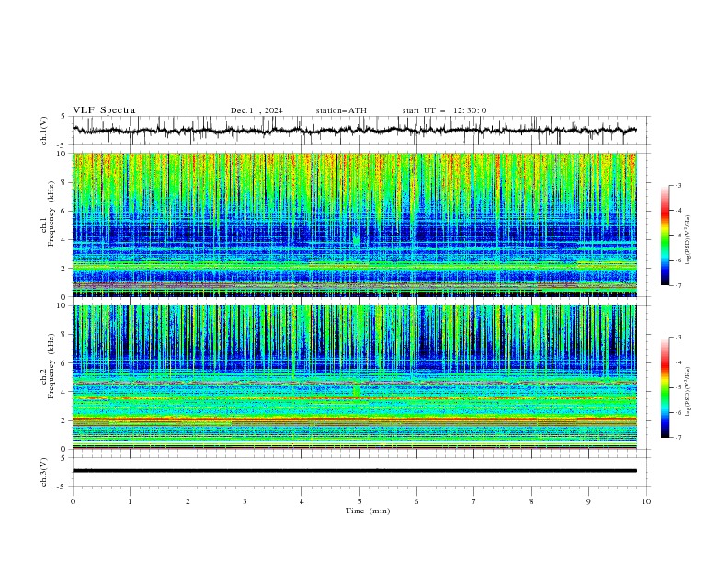Viewport: 728px width, 563px height.
Task: Click the "Time (min)" axis title
Action: coord(368,511)
